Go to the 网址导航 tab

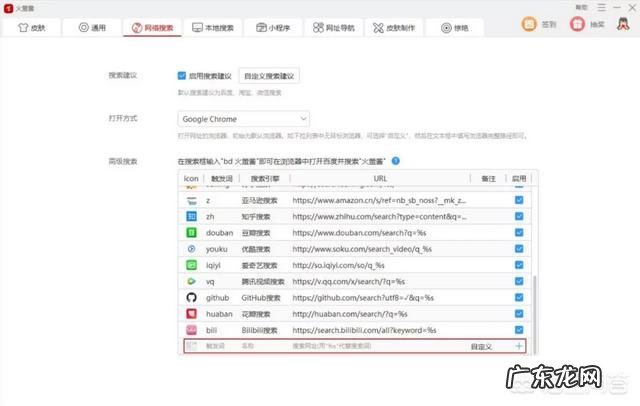pos(333,28)
